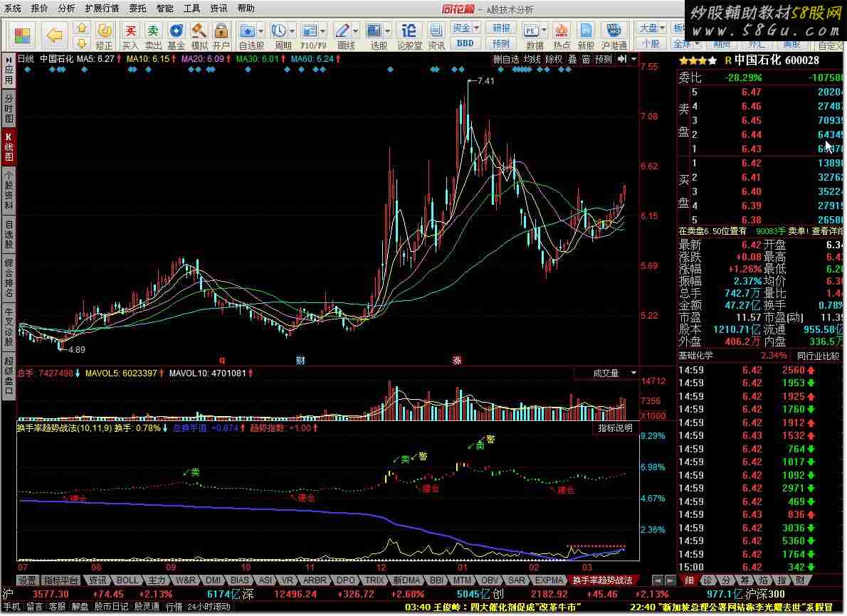Expand the 自选股 dropdown arrow

tap(261, 31)
